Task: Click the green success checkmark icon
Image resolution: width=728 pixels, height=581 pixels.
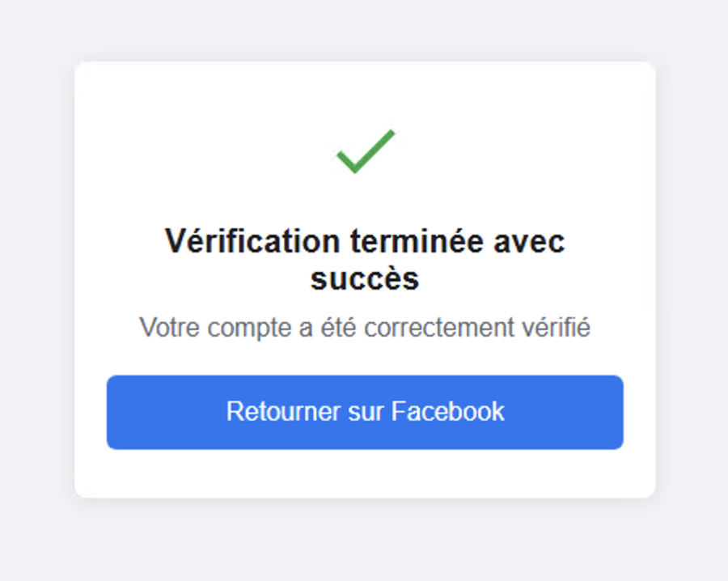Action: click(365, 151)
